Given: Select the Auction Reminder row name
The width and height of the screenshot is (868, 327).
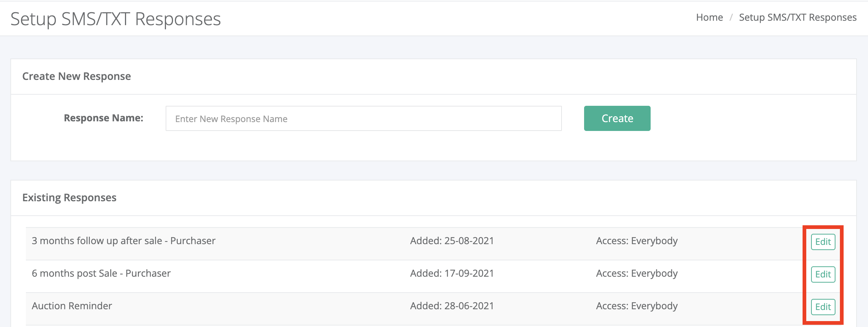Looking at the screenshot, I should coord(72,306).
